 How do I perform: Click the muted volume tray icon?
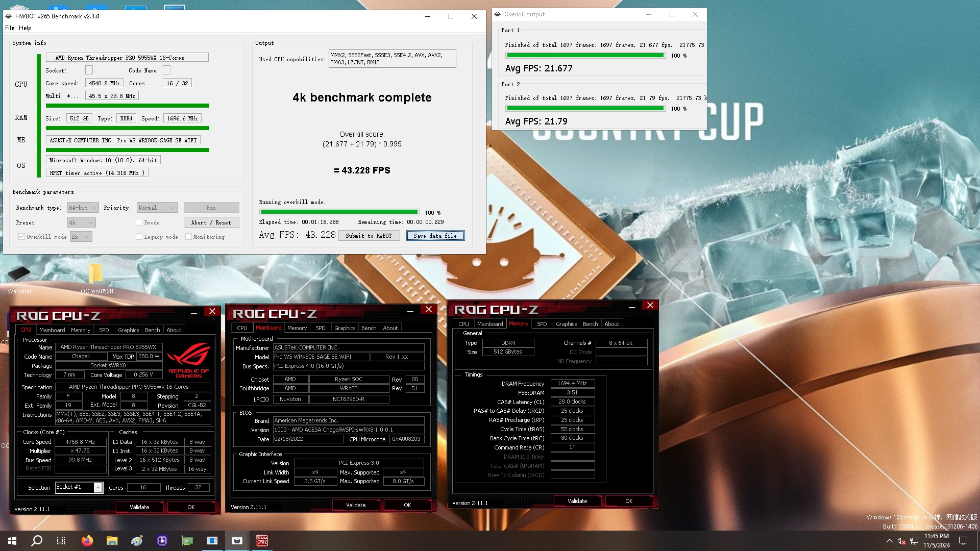click(901, 541)
